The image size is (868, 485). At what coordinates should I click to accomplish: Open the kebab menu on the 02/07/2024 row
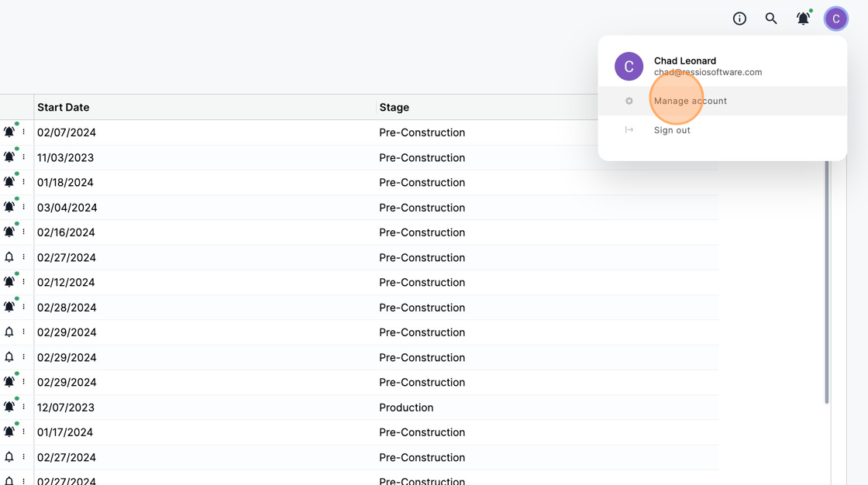[x=22, y=132]
